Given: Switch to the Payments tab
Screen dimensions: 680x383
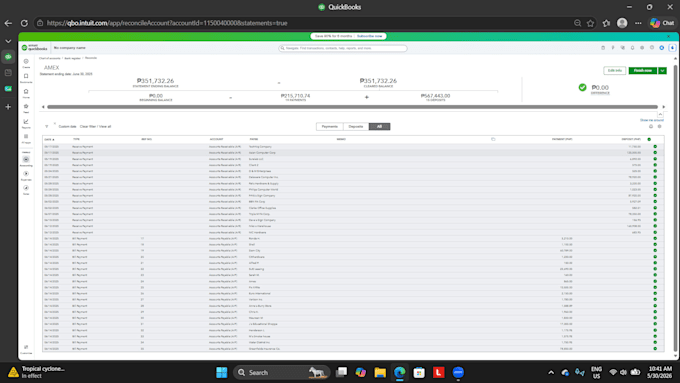Looking at the screenshot, I should [x=330, y=127].
